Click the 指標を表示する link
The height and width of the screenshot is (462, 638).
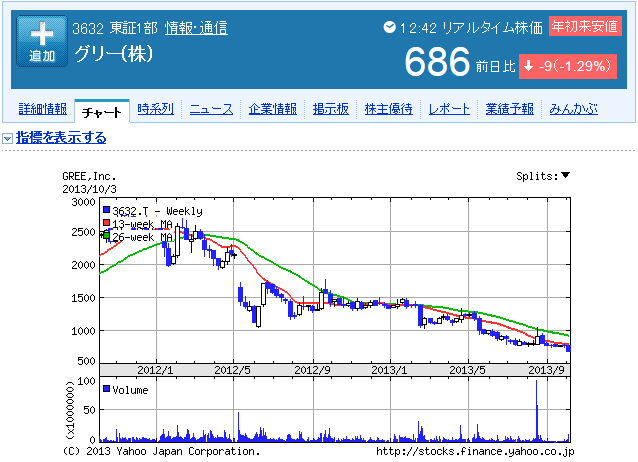[x=61, y=138]
